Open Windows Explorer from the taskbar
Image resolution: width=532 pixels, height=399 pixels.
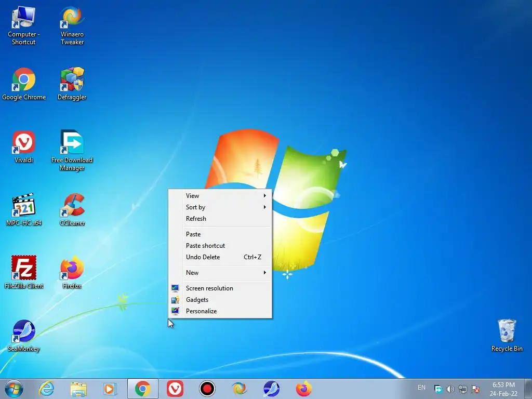pos(78,389)
